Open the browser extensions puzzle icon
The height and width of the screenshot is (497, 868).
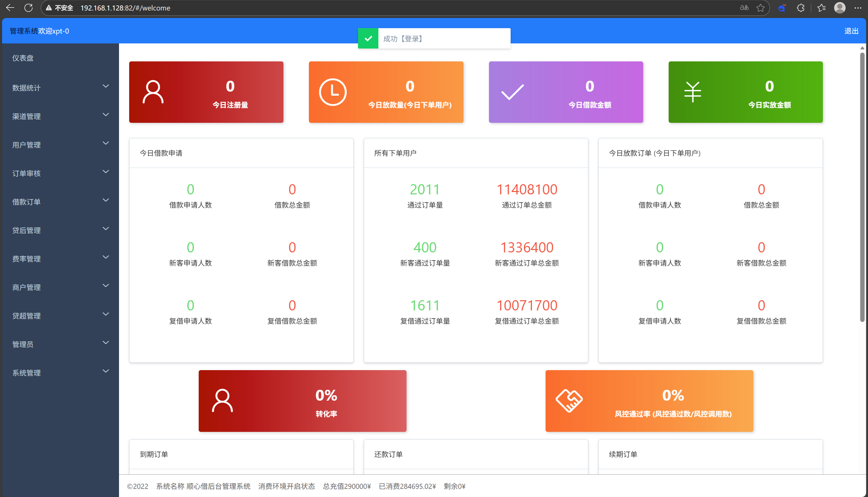pyautogui.click(x=801, y=8)
